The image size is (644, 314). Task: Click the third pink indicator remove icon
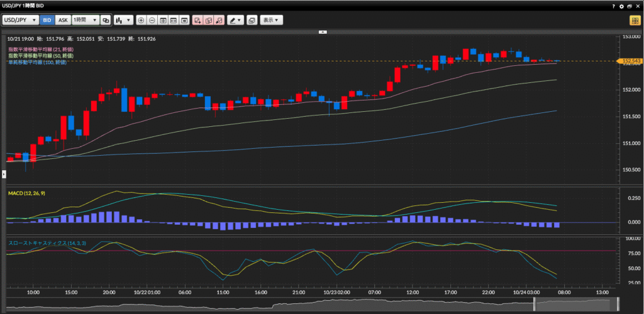(219, 20)
